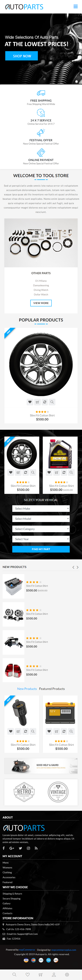Click View More under Other Parts

41,303
